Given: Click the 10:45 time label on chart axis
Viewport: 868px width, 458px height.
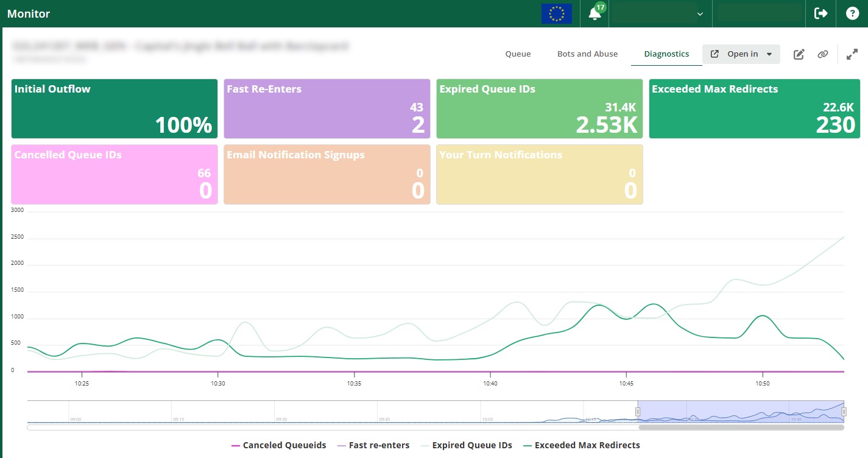Looking at the screenshot, I should pos(626,384).
